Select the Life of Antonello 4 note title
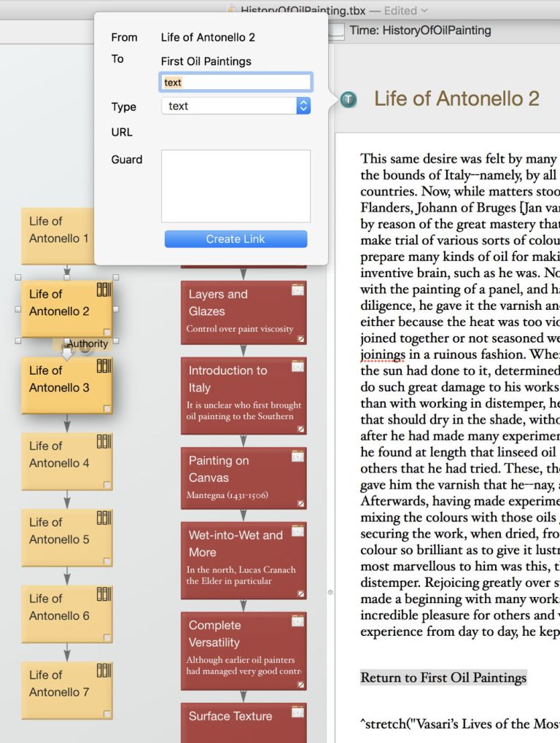 59,454
